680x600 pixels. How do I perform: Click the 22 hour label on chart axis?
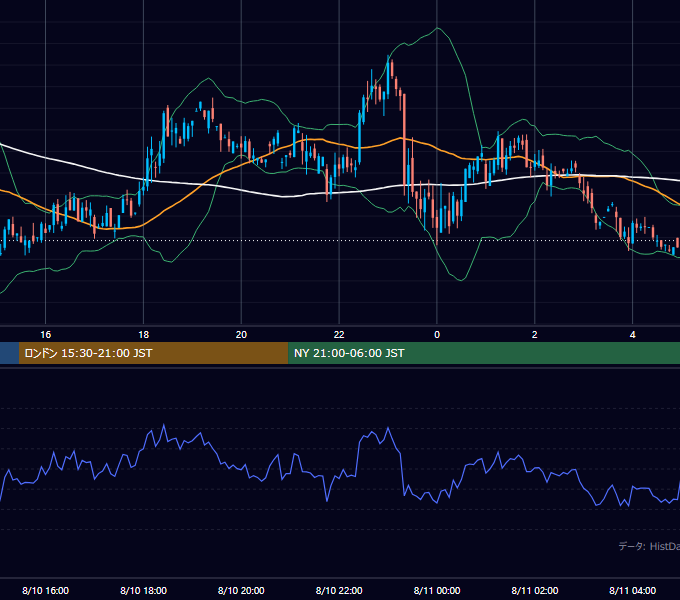coord(339,335)
